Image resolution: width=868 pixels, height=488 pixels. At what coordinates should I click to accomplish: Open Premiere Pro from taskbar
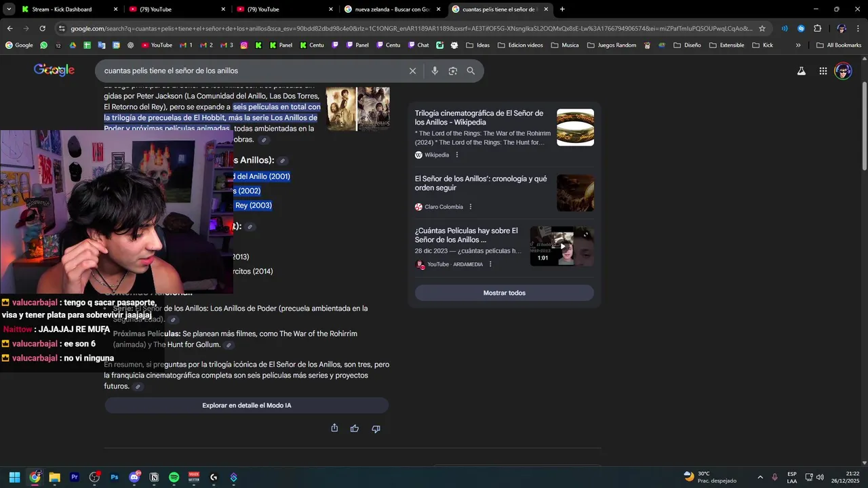coord(75,477)
